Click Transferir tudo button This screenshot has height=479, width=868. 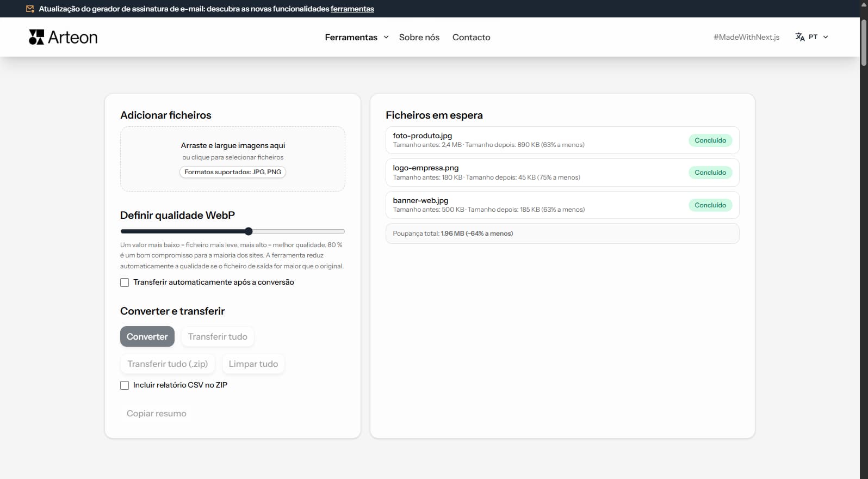218,337
